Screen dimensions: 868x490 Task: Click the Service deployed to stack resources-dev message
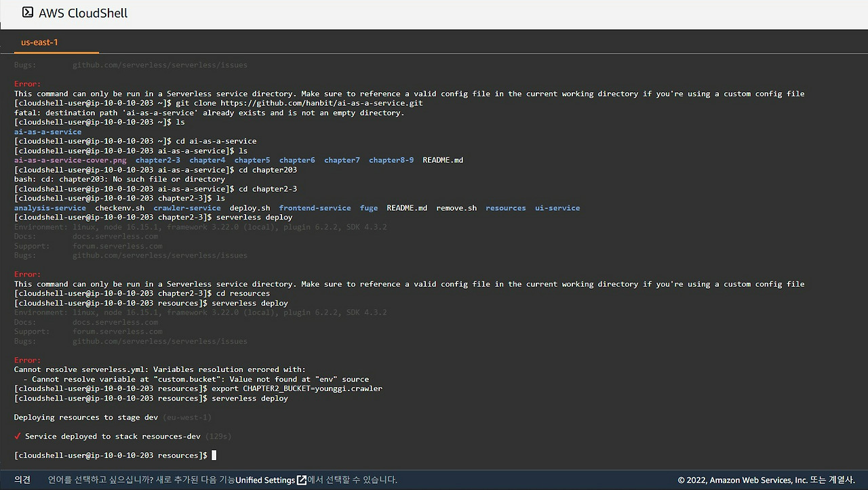(113, 436)
